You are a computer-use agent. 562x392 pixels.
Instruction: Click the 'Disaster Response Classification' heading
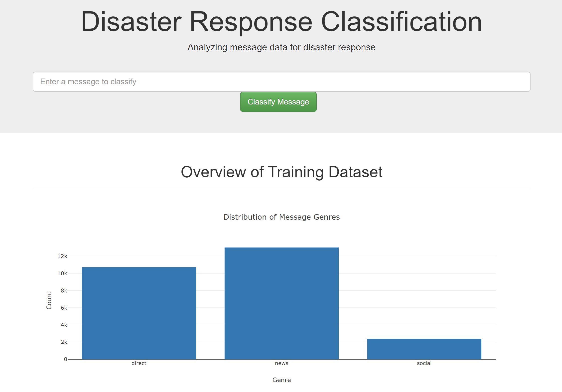coord(281,21)
